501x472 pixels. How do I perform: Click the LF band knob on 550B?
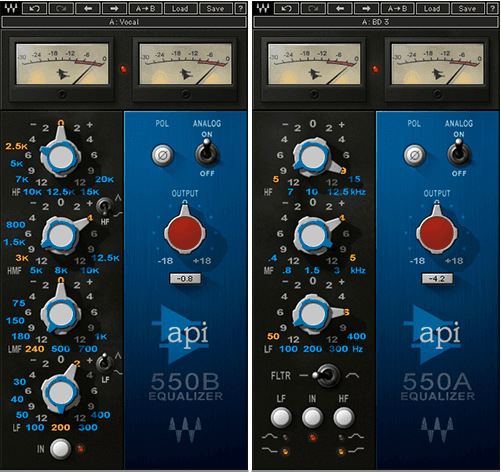(x=61, y=392)
